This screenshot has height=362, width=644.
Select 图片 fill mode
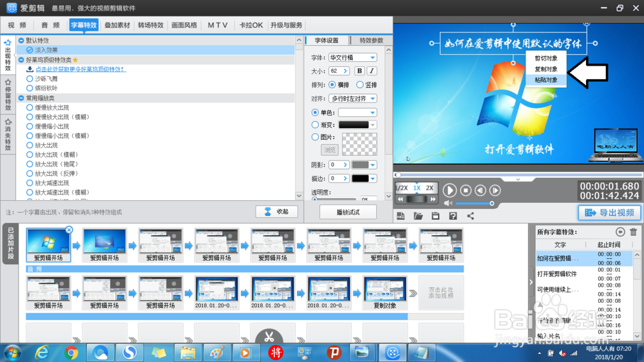tap(315, 137)
